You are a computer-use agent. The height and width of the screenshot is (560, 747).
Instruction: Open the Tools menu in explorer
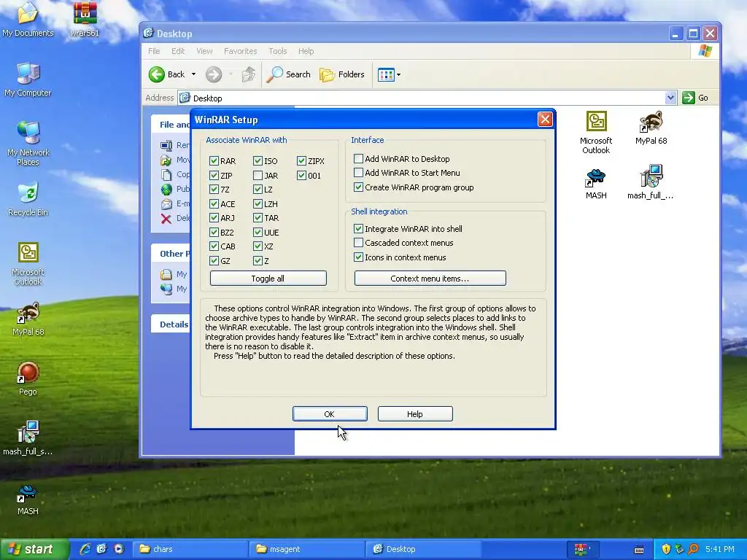pos(278,51)
